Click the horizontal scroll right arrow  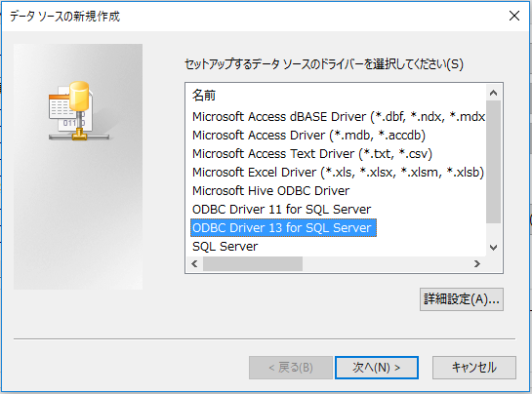tap(477, 263)
